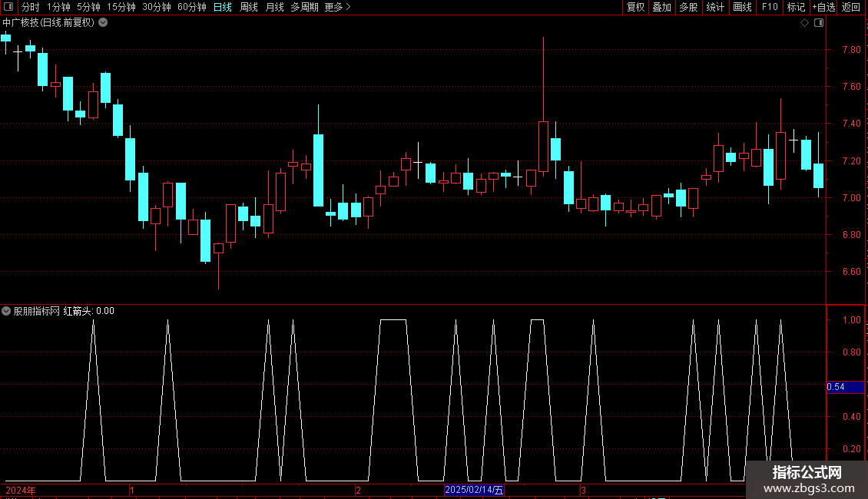Click the 7.40 price axis label
The width and height of the screenshot is (868, 499).
click(851, 124)
